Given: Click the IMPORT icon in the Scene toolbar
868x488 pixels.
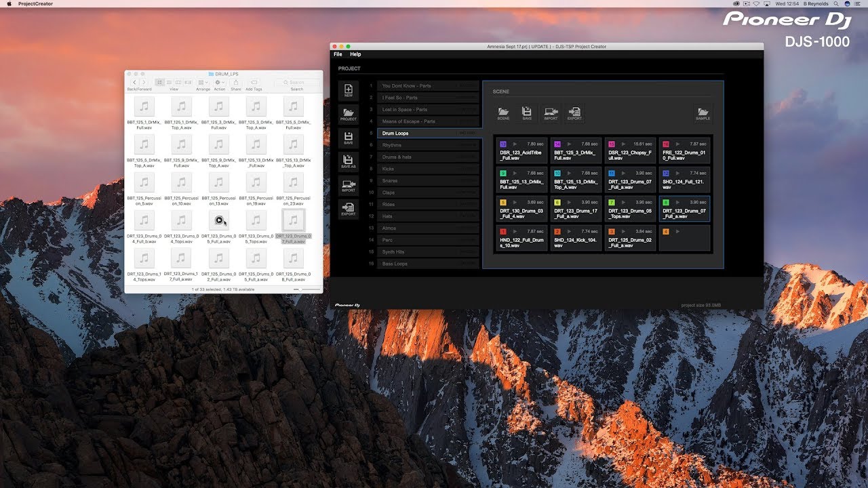Looking at the screenshot, I should point(551,113).
